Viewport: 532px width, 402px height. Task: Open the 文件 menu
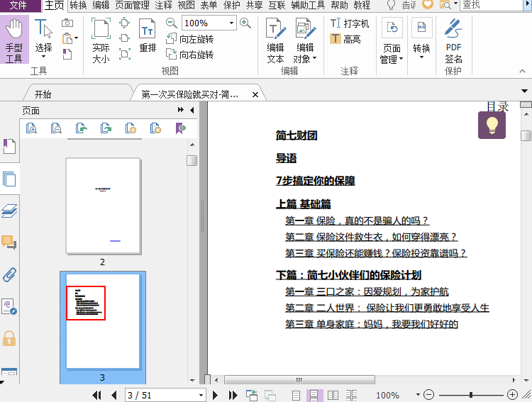tap(18, 5)
